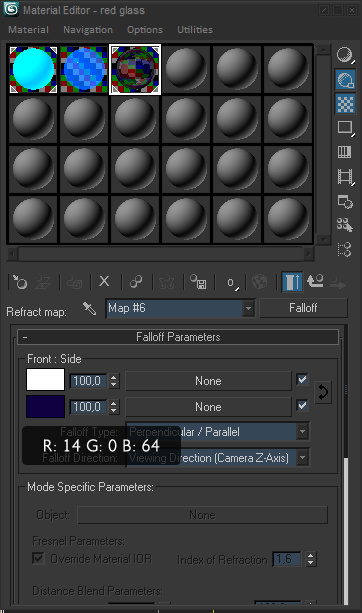Click the first None map button

coord(208,381)
